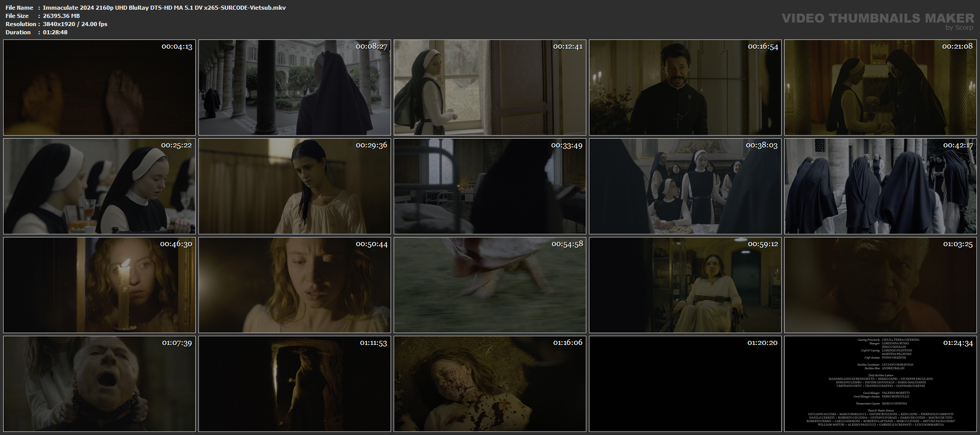Click the thumbnail at 00:54:58
Image resolution: width=980 pixels, height=435 pixels.
[x=490, y=285]
